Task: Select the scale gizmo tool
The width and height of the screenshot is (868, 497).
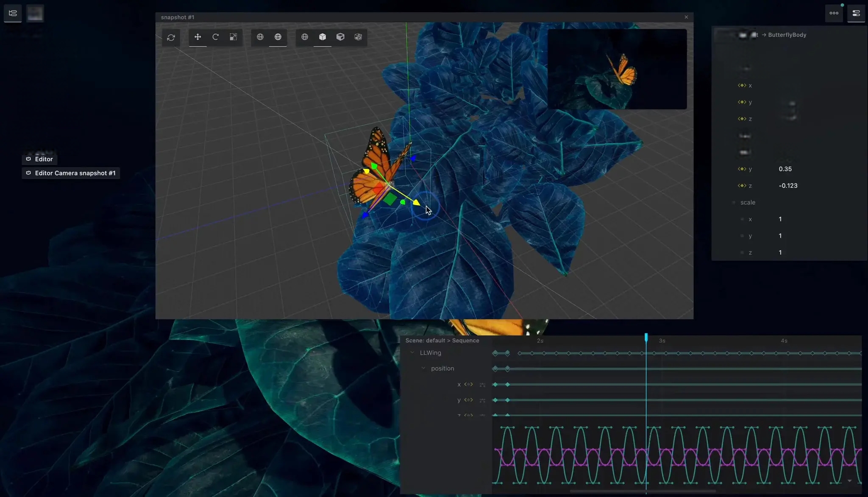Action: (x=233, y=37)
